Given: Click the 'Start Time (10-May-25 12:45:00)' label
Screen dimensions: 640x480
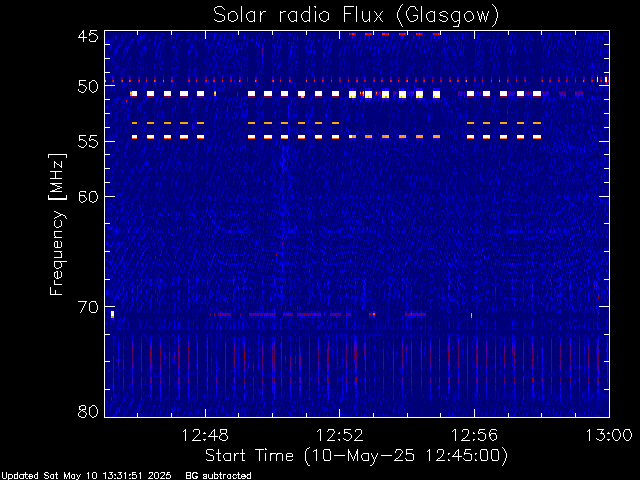Looking at the screenshot, I should 356,456.
